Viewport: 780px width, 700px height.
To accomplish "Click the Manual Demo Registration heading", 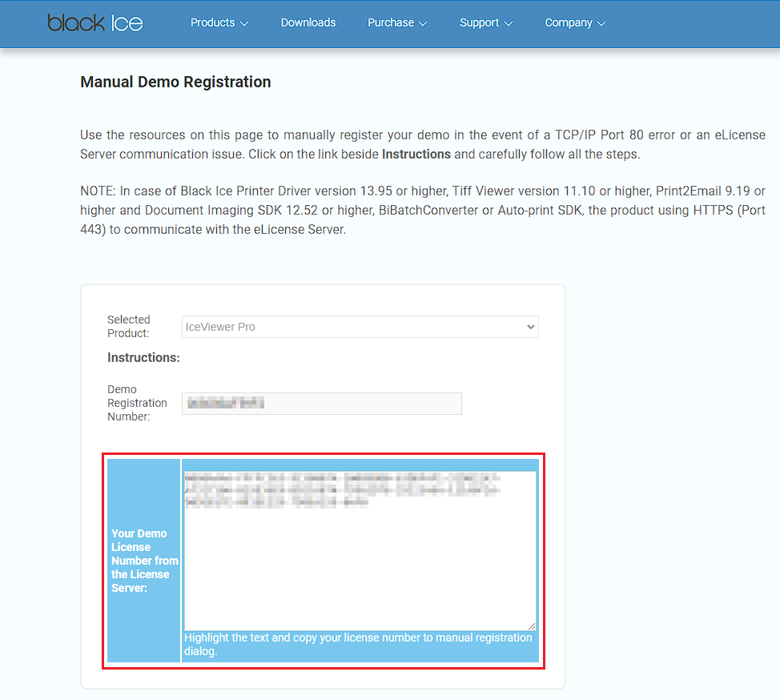I will pos(175,82).
